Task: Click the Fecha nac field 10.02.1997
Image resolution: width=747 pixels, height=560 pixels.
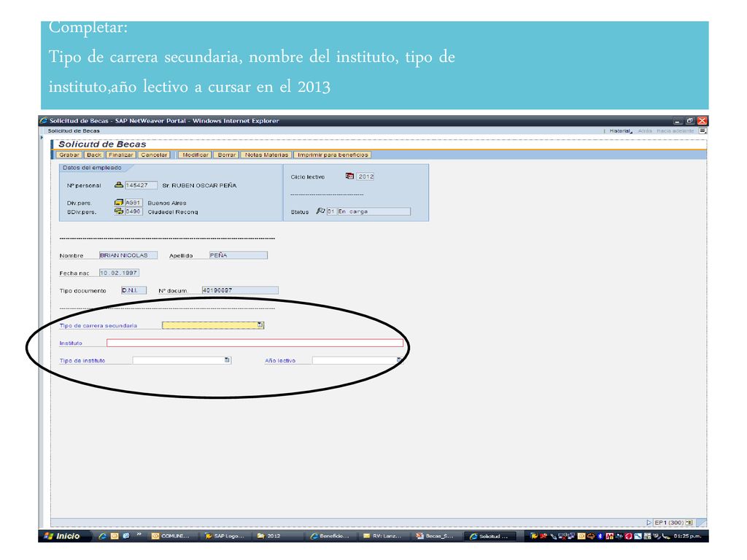Action: (x=119, y=273)
